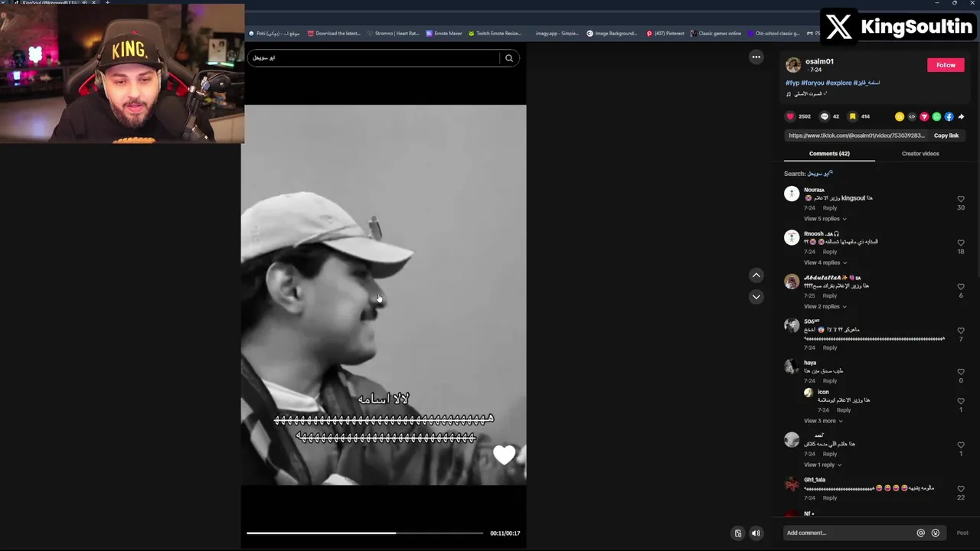Follow the osalm01 account
980x551 pixels.
(946, 65)
